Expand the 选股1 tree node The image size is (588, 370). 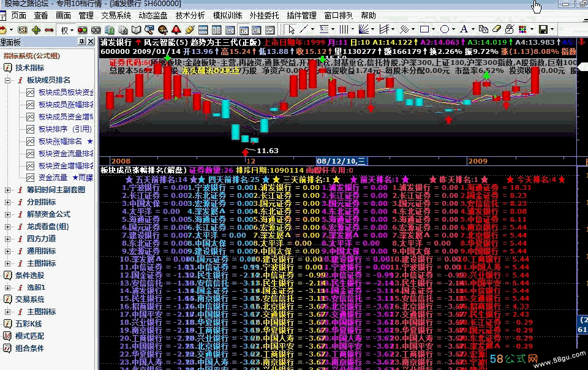[x=7, y=287]
